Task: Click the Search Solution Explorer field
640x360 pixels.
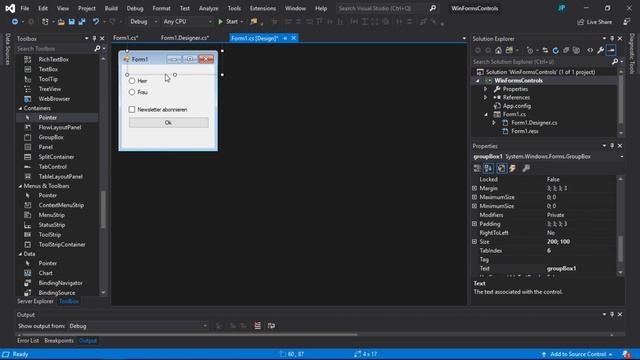Action: click(x=542, y=62)
